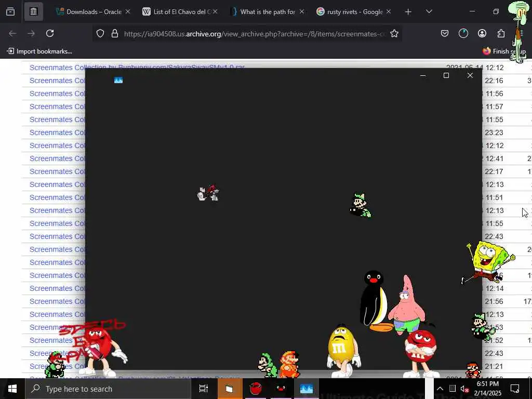The image size is (532, 399).
Task: Maximize the dark screenmate window
Action: 446,76
